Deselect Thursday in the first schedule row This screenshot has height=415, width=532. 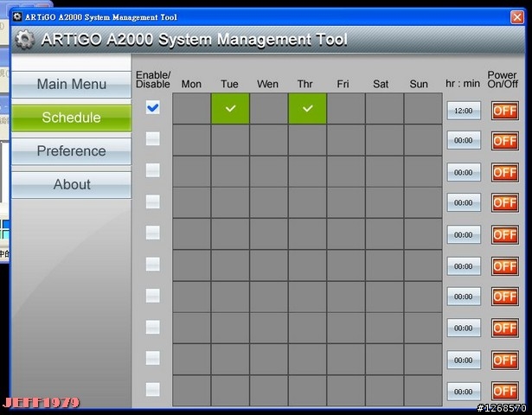click(308, 108)
